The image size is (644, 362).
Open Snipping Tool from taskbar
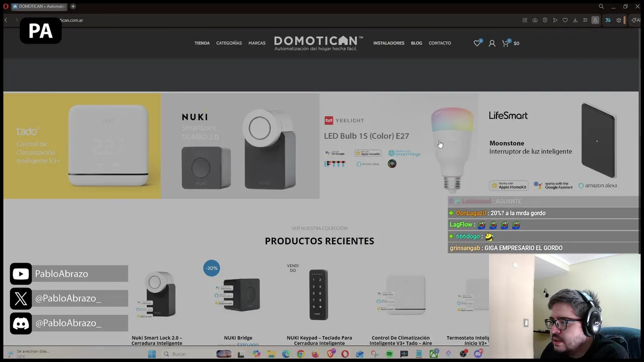[x=375, y=354]
